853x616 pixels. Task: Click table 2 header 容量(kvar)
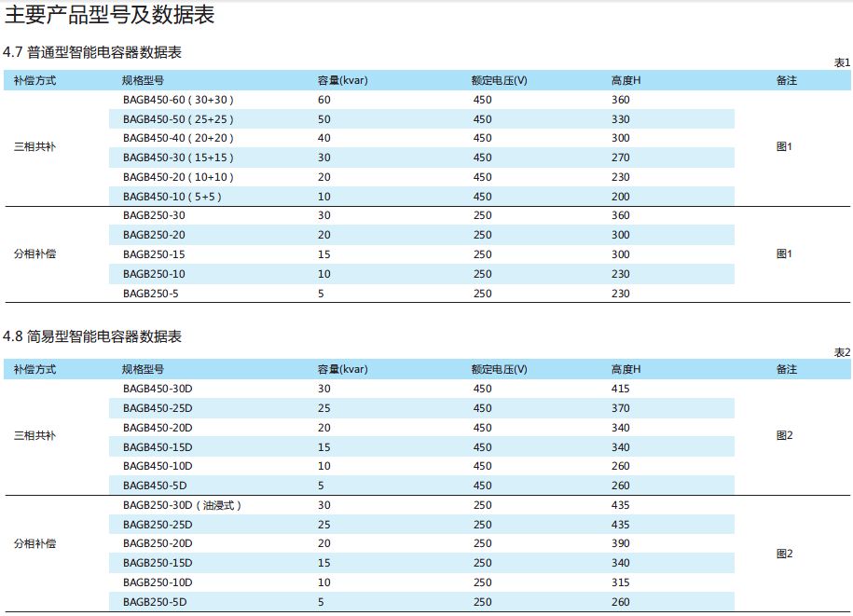click(343, 370)
